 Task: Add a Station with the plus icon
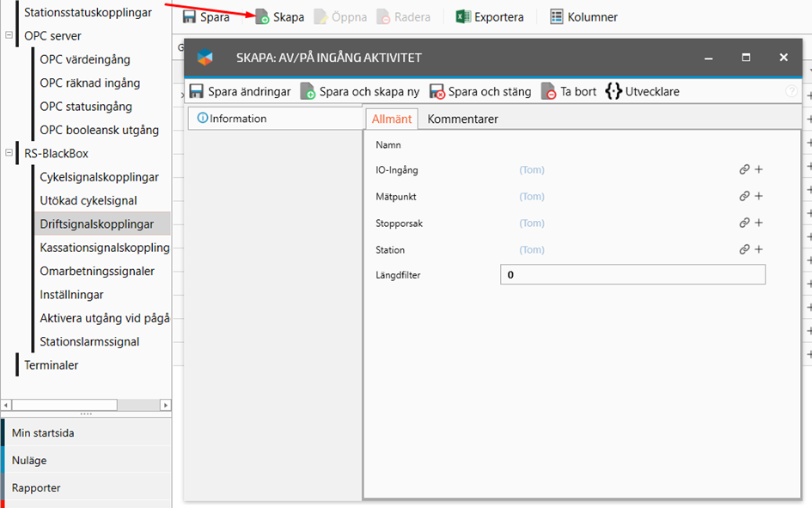click(x=759, y=250)
